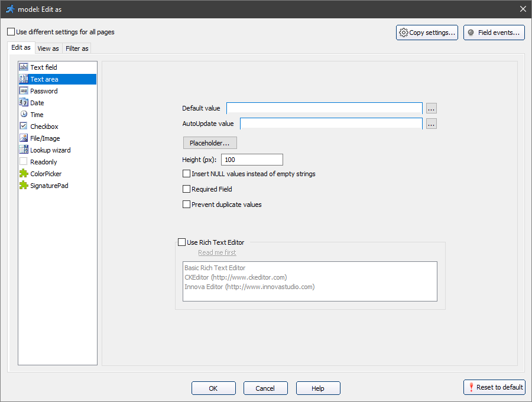
Task: Select the File/Image type icon
Action: click(x=24, y=138)
